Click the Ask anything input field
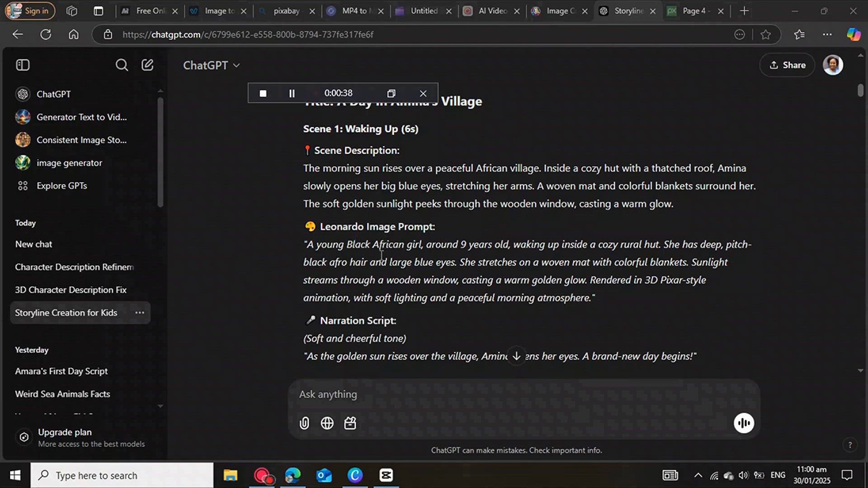868x488 pixels. click(524, 394)
